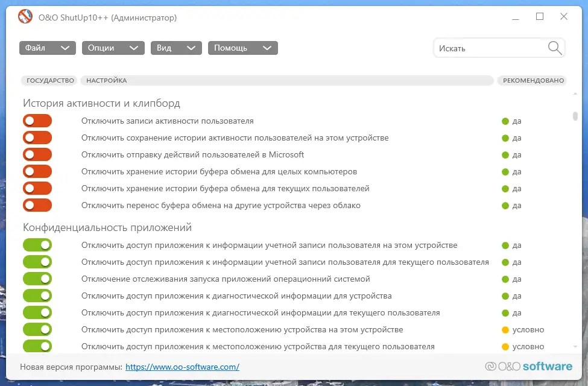Viewport: 588px width, 386px height.
Task: Select text 'Отключение отслеживания запуска приложений'
Action: [x=176, y=279]
